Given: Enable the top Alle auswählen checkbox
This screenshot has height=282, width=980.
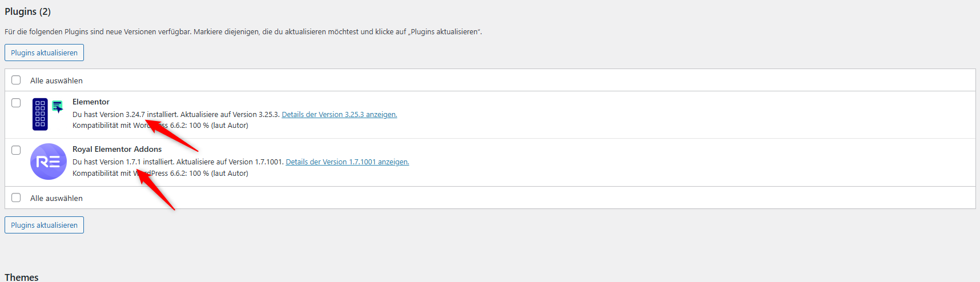Looking at the screenshot, I should (x=16, y=80).
